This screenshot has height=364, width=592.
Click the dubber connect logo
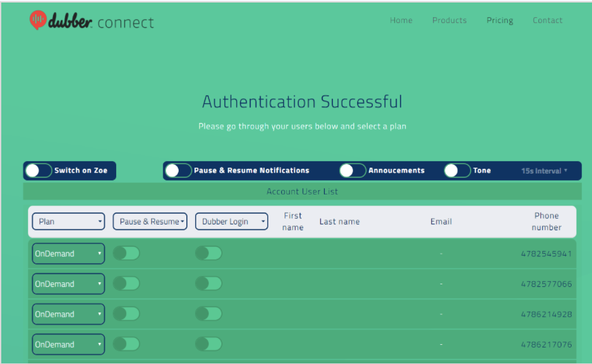92,21
